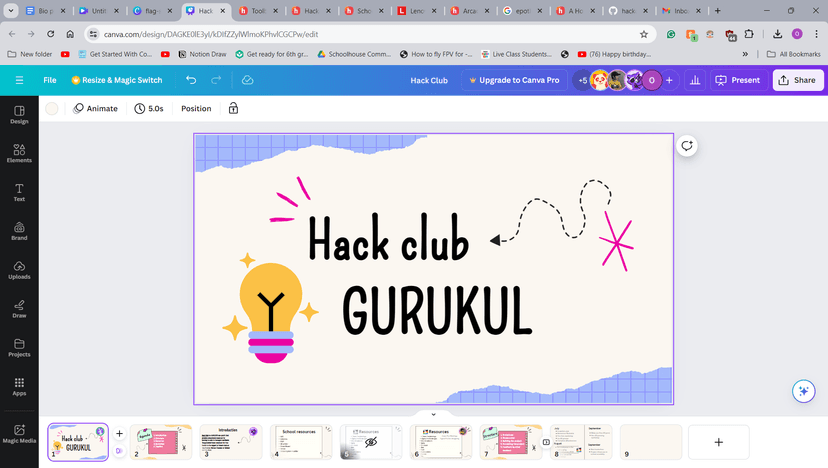The width and height of the screenshot is (828, 468).
Task: Add a comment with the speech bubble icon
Action: point(687,146)
